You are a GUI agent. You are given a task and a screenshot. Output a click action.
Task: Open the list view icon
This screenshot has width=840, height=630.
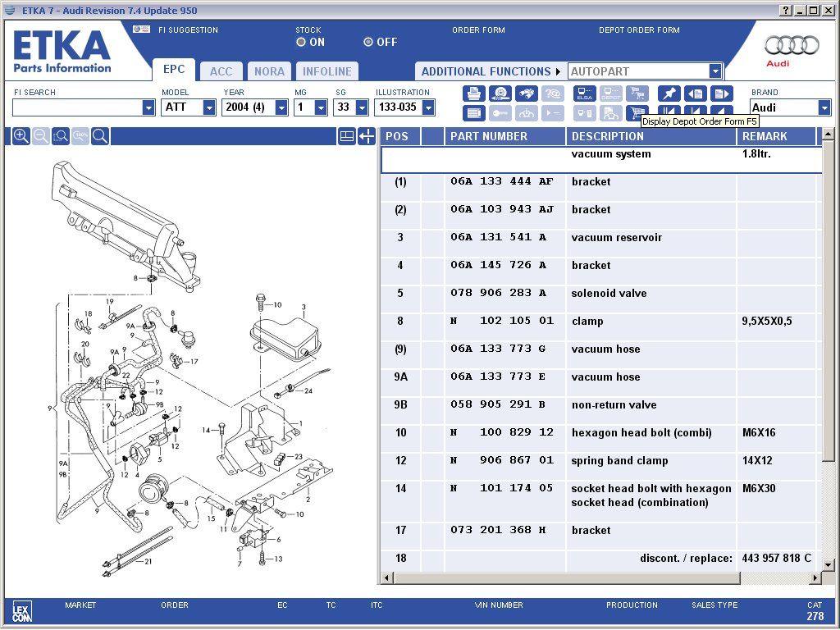coord(473,113)
